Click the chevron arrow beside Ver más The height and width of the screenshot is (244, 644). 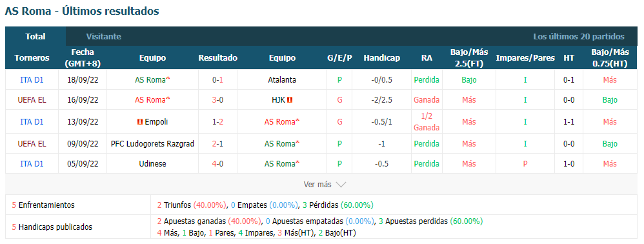click(341, 185)
